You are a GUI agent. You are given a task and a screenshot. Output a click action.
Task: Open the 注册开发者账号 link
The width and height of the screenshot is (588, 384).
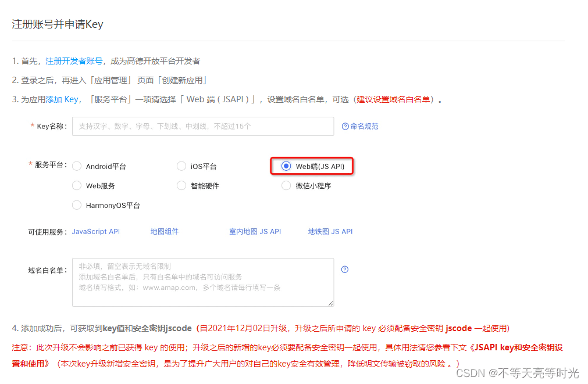pos(74,61)
